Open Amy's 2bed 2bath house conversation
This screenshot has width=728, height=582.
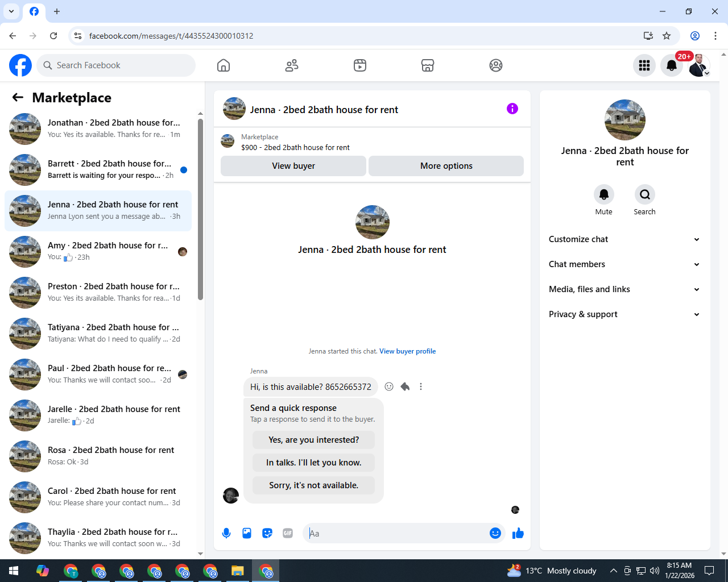pyautogui.click(x=98, y=252)
